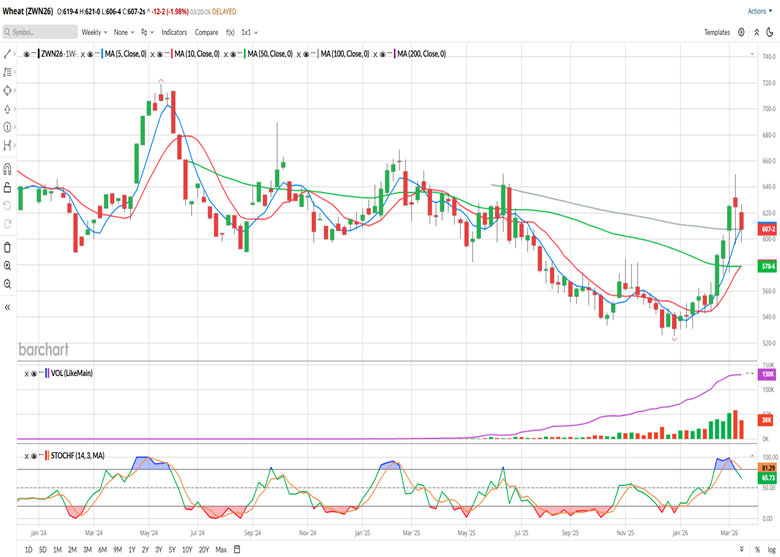
Task: Open the Fibonacci/annotation tools group
Action: 7,72
